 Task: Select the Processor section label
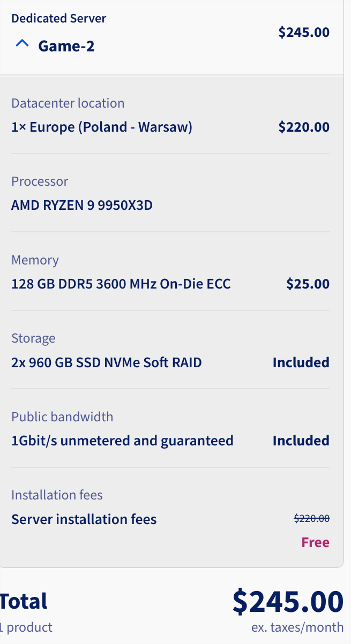pos(40,181)
